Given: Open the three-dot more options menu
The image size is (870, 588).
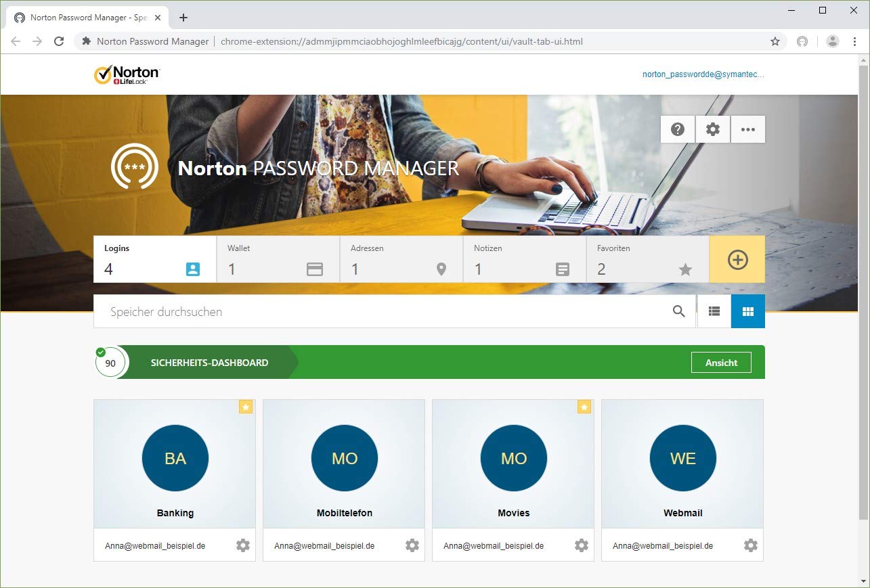Looking at the screenshot, I should (748, 129).
